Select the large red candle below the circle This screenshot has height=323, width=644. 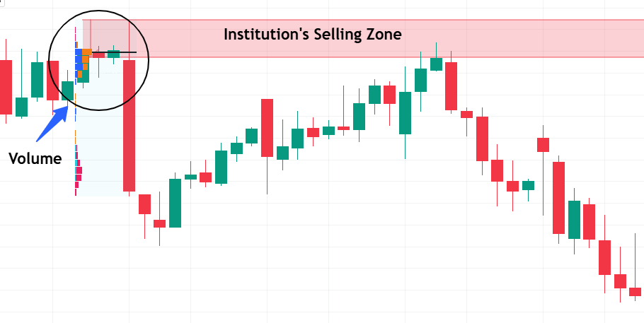tap(129, 126)
